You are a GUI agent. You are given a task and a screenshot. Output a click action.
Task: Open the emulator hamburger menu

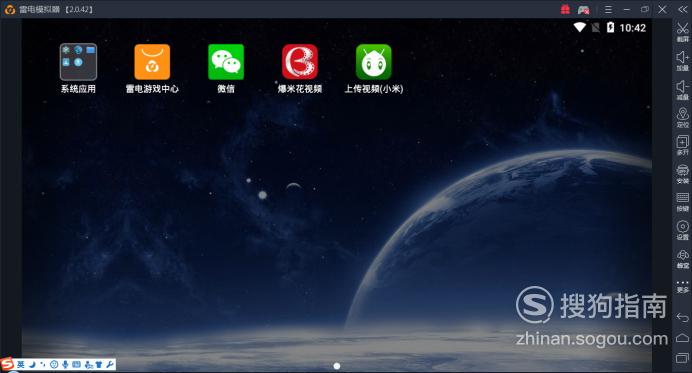(x=608, y=9)
